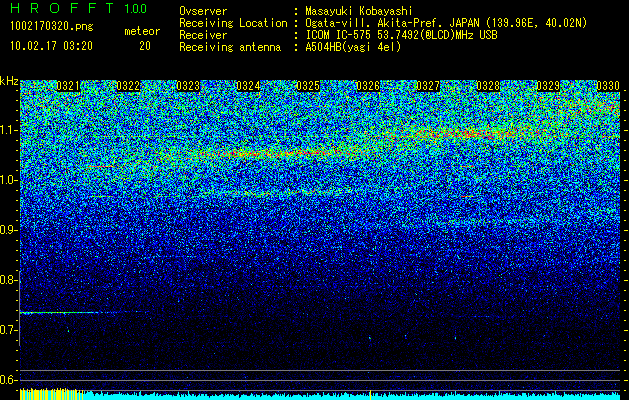Click the 0328 time marker label
Viewport: 629px width, 400px height.
[488, 86]
